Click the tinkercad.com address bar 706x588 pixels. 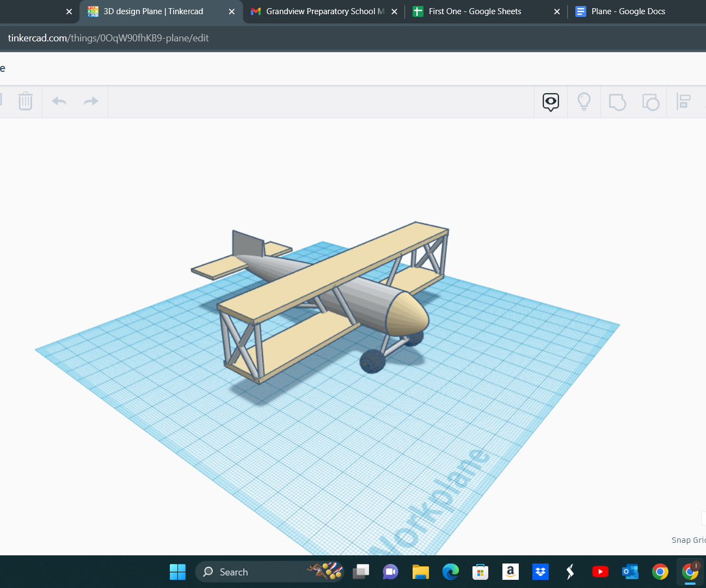pos(109,38)
